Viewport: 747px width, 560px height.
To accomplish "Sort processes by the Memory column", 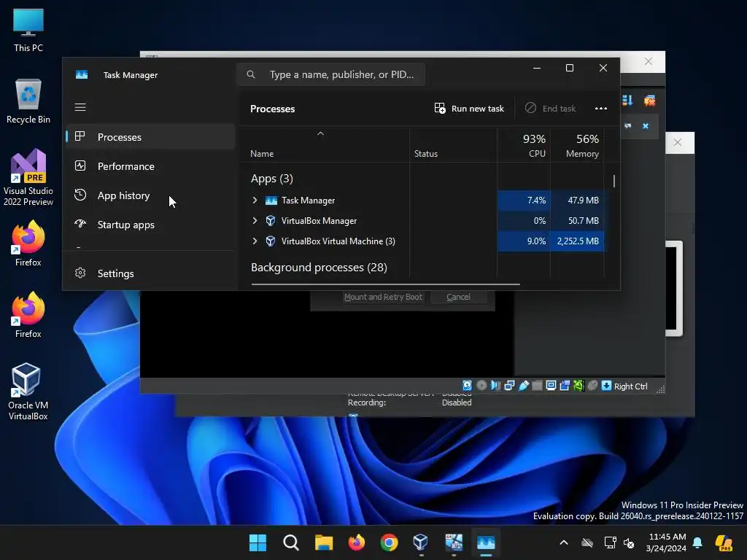I will 578,146.
